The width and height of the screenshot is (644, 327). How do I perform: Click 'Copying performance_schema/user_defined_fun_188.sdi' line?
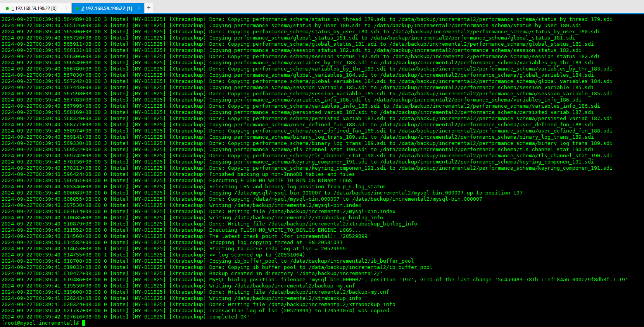298,125
